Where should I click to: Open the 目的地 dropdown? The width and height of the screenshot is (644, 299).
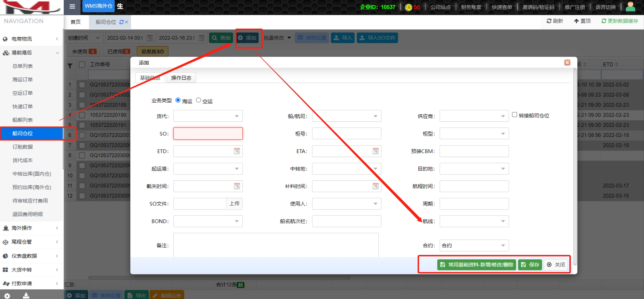point(474,169)
